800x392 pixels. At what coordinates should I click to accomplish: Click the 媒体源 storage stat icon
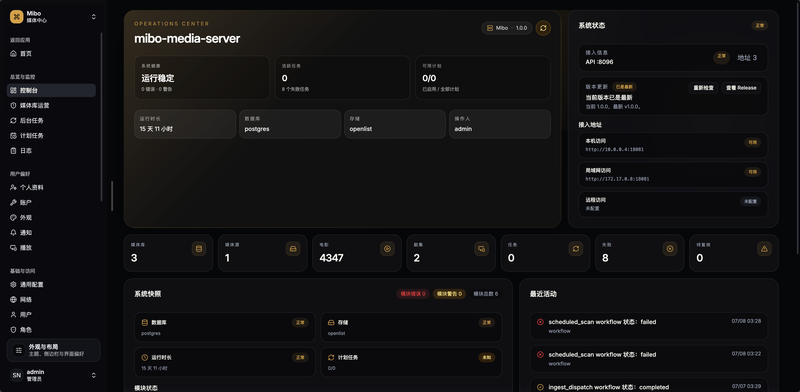click(293, 249)
